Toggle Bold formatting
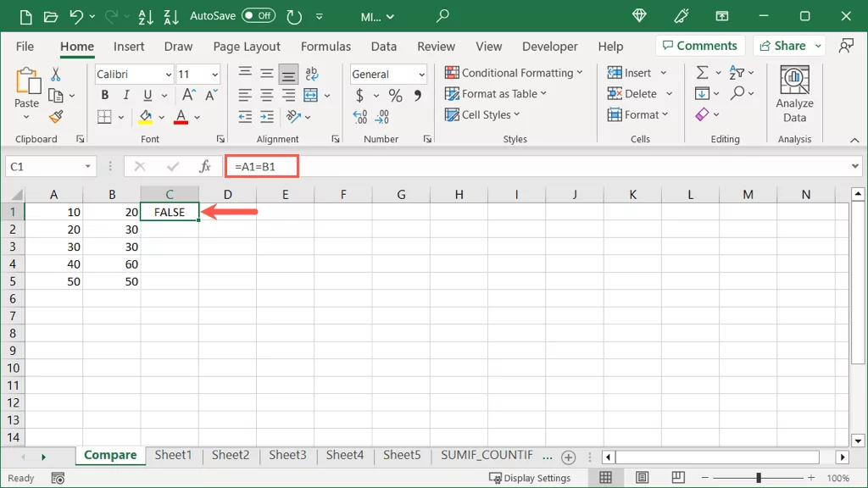 click(x=104, y=95)
